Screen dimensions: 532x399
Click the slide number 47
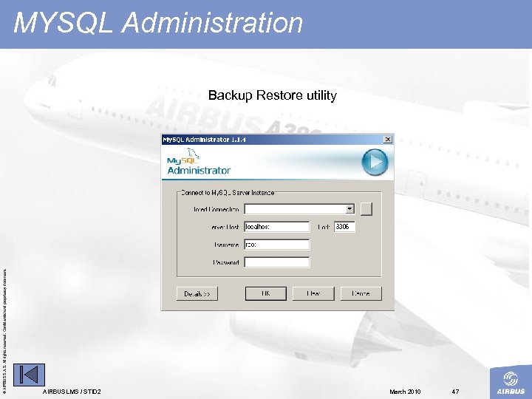pyautogui.click(x=455, y=392)
